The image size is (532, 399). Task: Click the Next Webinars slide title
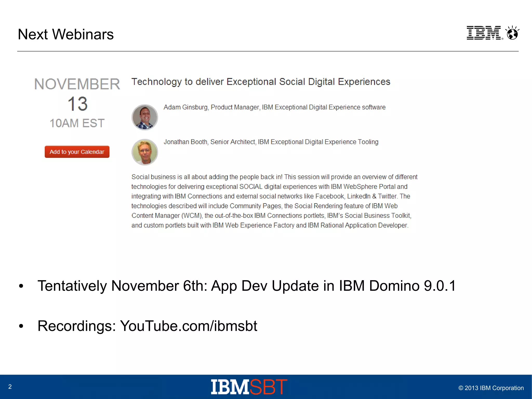click(x=66, y=34)
